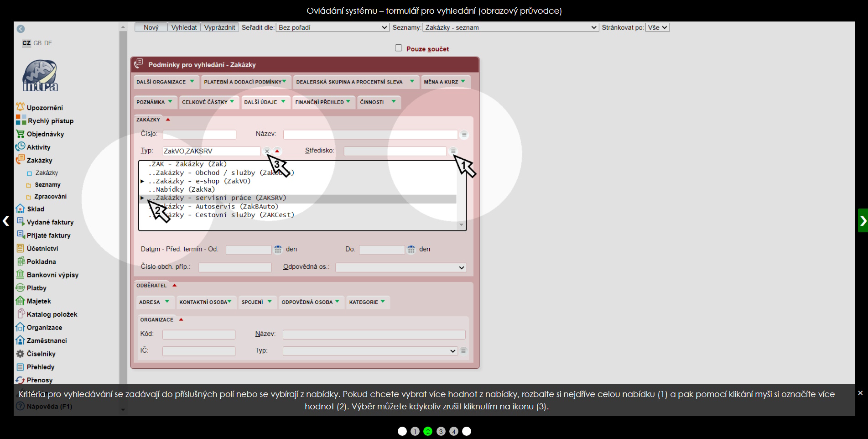Image resolution: width=868 pixels, height=439 pixels.
Task: Open the Seřadit dle dropdown
Action: click(333, 27)
